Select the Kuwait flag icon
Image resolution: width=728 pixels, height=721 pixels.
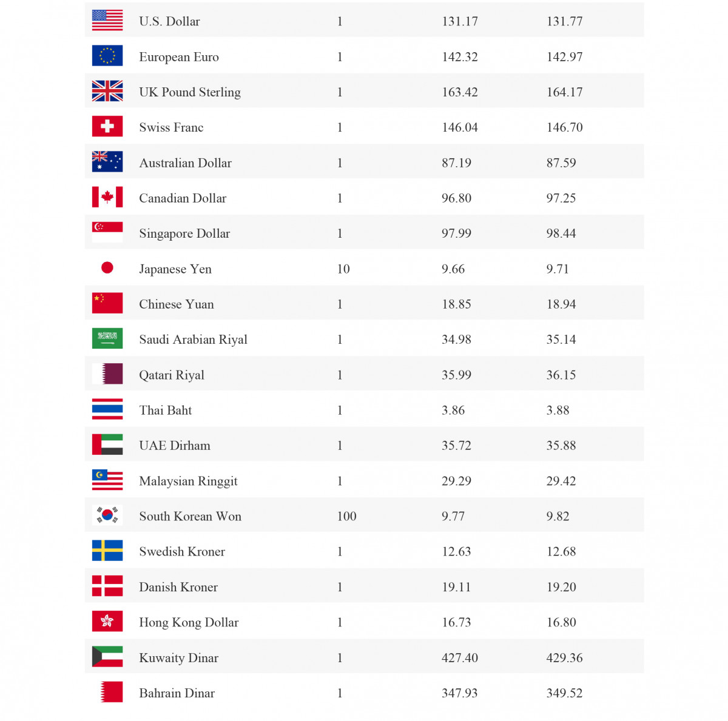point(107,657)
